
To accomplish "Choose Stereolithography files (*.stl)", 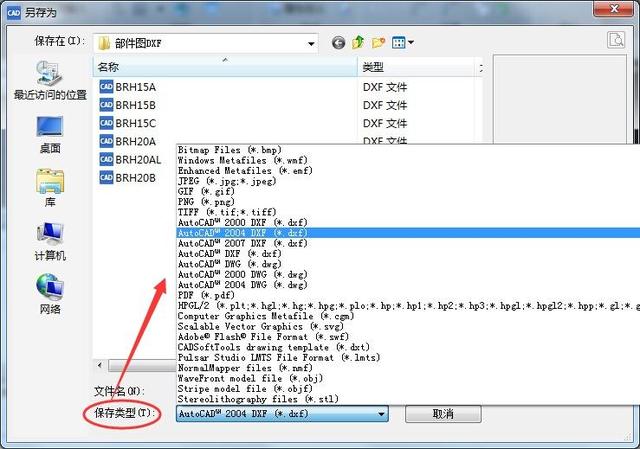I will pyautogui.click(x=408, y=399).
